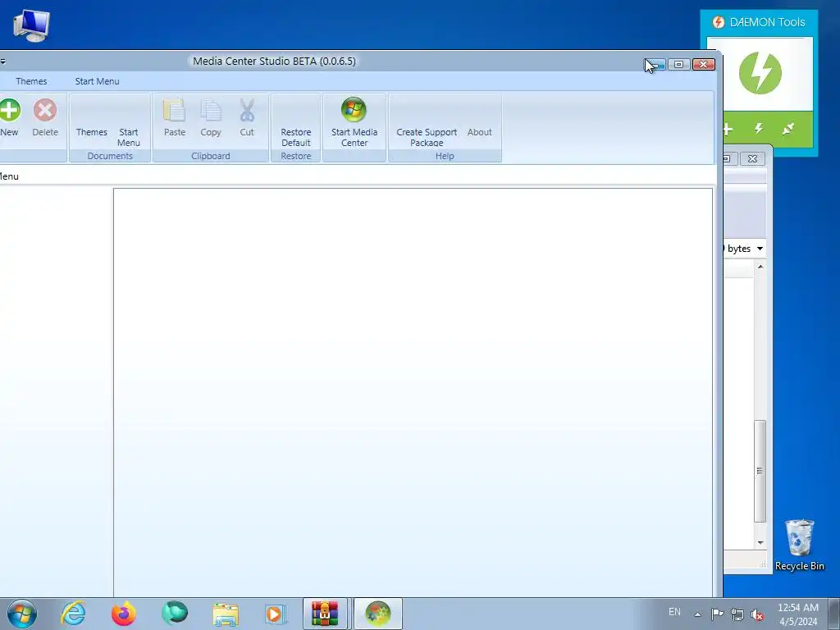
Task: Click DAEMON Tools gadget plus icon
Action: (x=727, y=129)
